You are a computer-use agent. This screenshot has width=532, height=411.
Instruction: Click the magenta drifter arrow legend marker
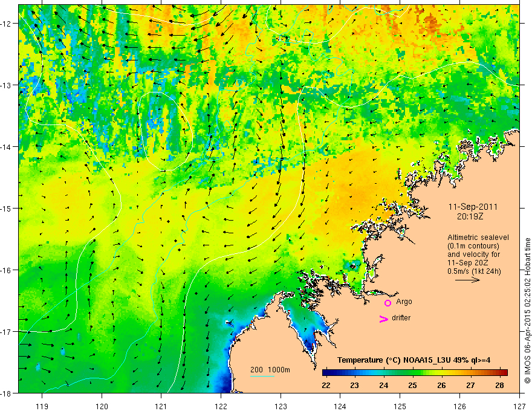click(383, 319)
